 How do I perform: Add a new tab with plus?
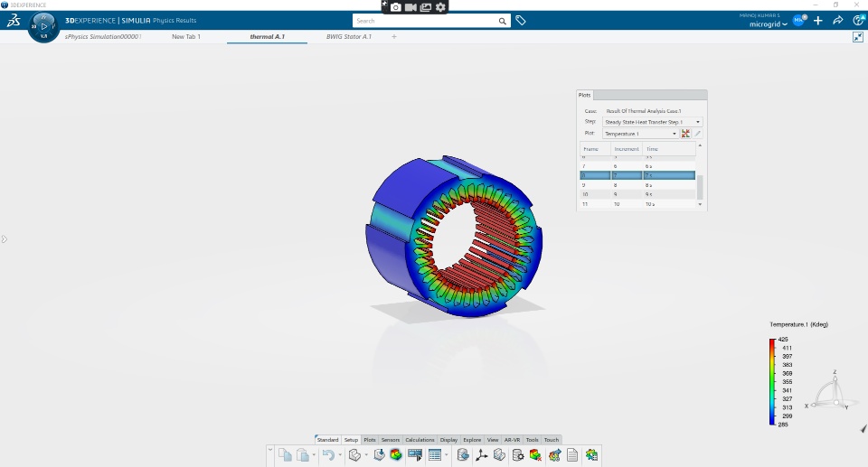pyautogui.click(x=394, y=36)
